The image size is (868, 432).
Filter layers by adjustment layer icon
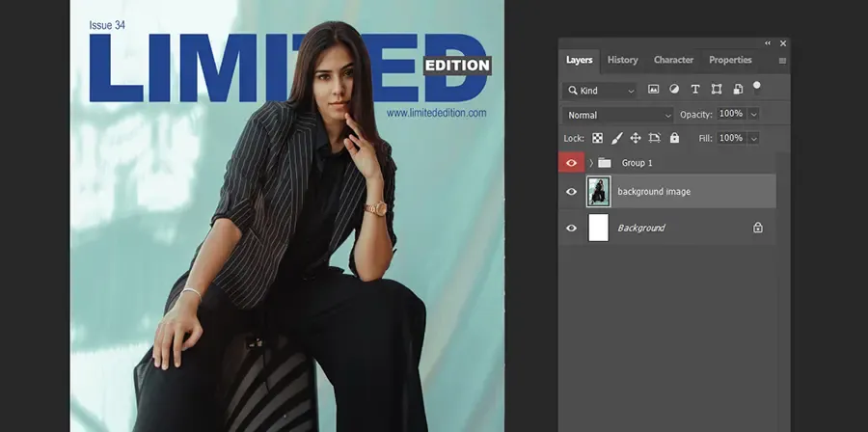point(674,90)
